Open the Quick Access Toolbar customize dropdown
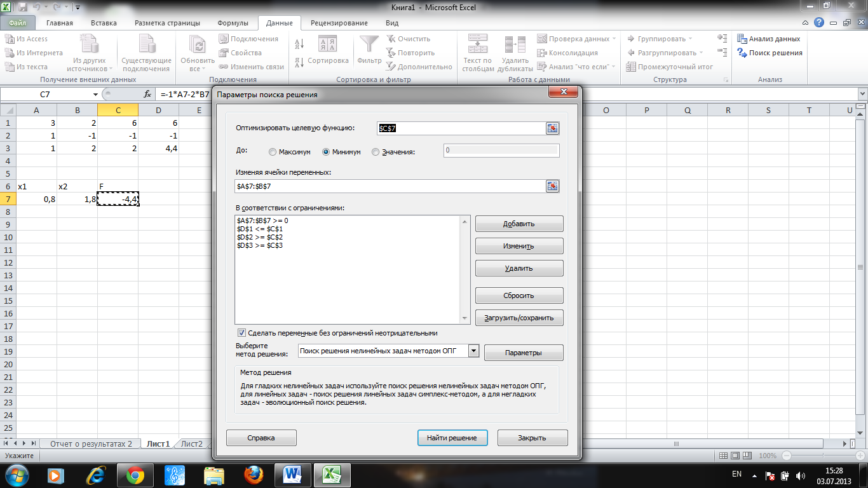868x488 pixels. tap(77, 8)
